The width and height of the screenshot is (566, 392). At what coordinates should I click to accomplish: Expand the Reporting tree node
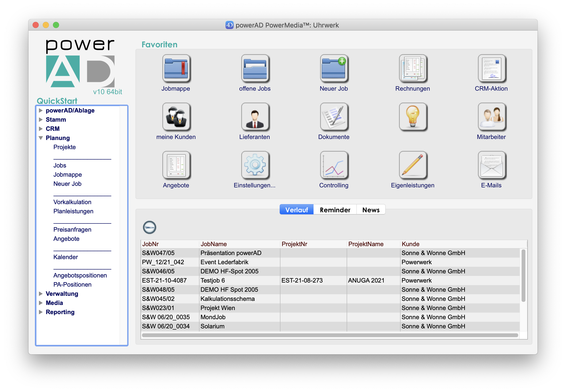(40, 312)
